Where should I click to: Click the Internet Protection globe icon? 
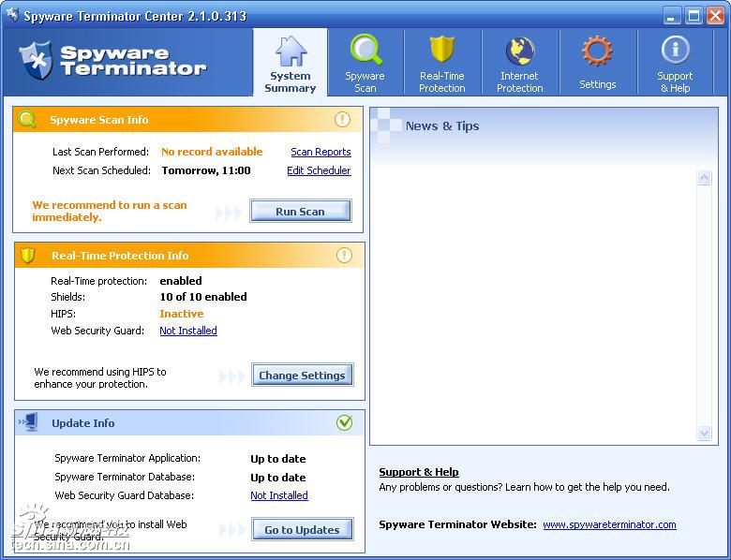[x=520, y=51]
